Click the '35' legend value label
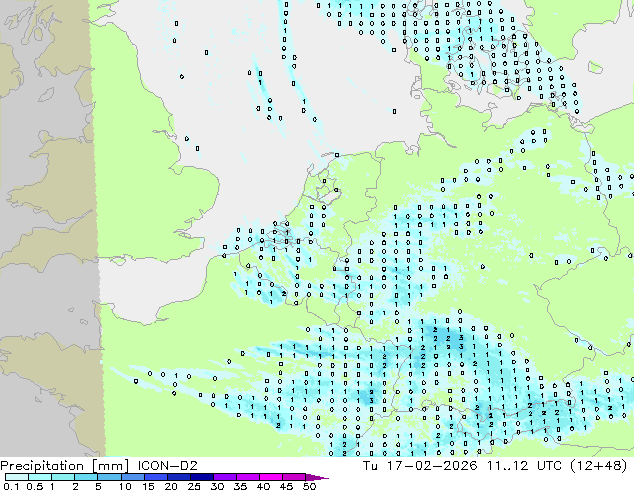 pos(240,486)
